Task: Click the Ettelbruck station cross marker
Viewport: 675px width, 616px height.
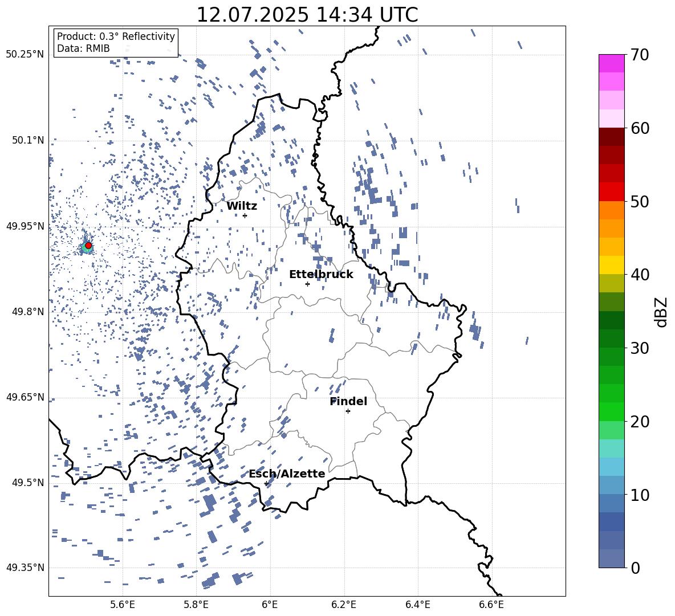Action: click(307, 284)
